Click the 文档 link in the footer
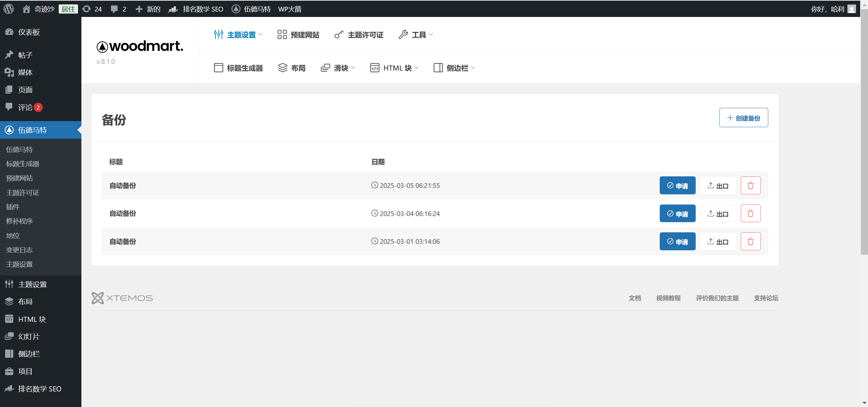 [634, 298]
